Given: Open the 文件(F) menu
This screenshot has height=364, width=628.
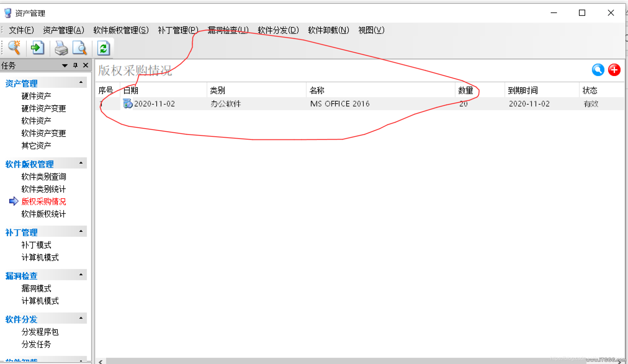Looking at the screenshot, I should tap(21, 30).
